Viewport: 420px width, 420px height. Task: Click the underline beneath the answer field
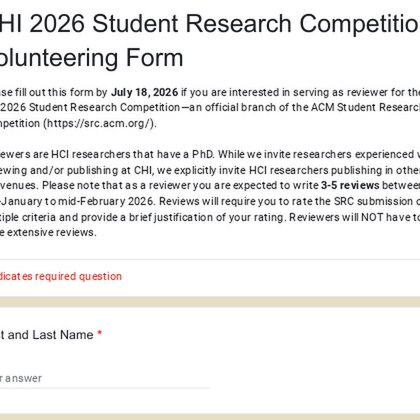coord(105,388)
